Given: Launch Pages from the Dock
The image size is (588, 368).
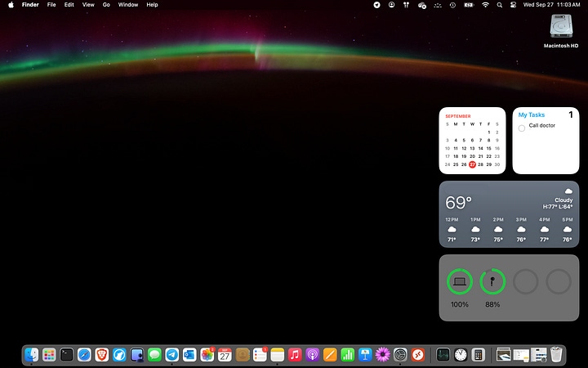Looking at the screenshot, I should pyautogui.click(x=330, y=354).
